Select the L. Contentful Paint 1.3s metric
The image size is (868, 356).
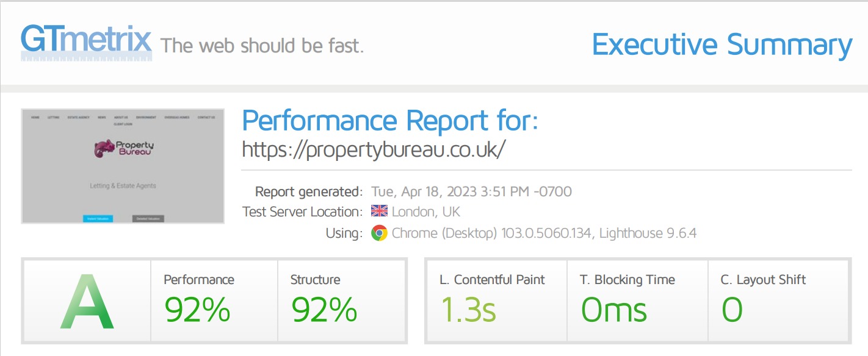(468, 309)
